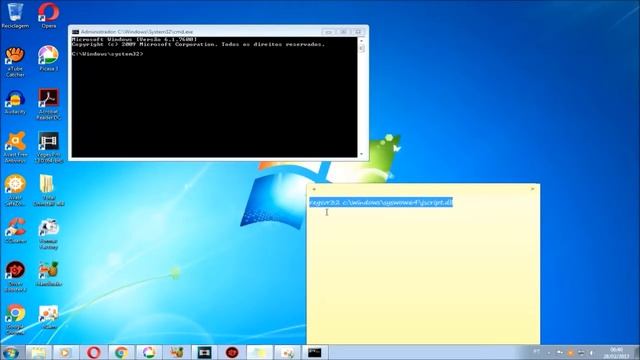Open cmd window system menu icon
The image size is (640, 360).
[76, 32]
